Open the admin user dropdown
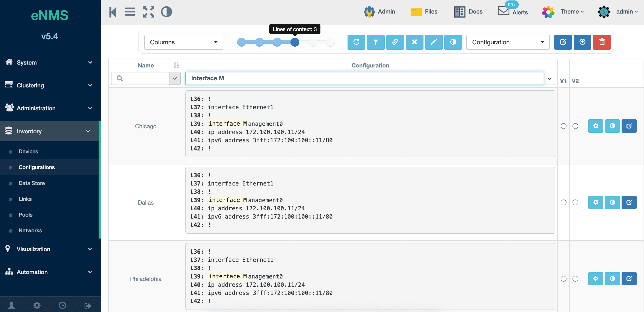Screen dimensions: 644x312 618,12
